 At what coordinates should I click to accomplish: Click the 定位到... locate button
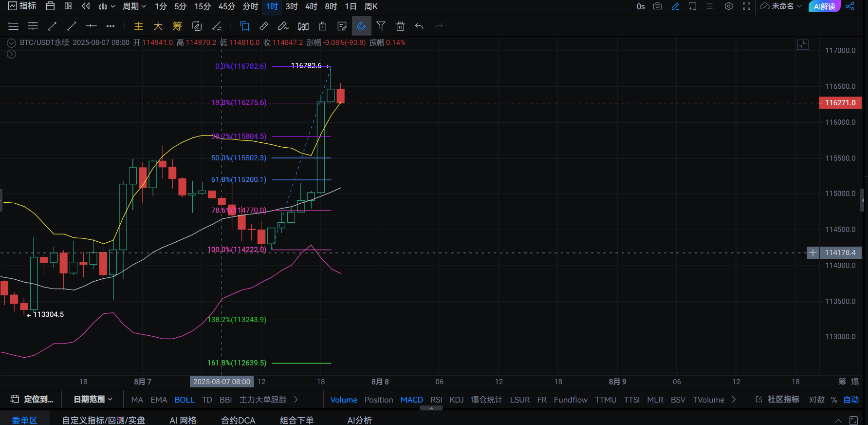(x=32, y=400)
